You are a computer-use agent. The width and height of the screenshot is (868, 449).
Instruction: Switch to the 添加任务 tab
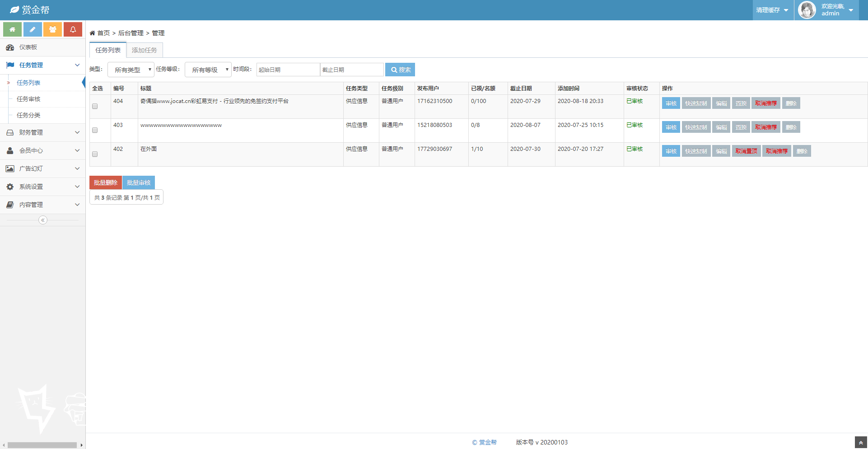tap(145, 50)
